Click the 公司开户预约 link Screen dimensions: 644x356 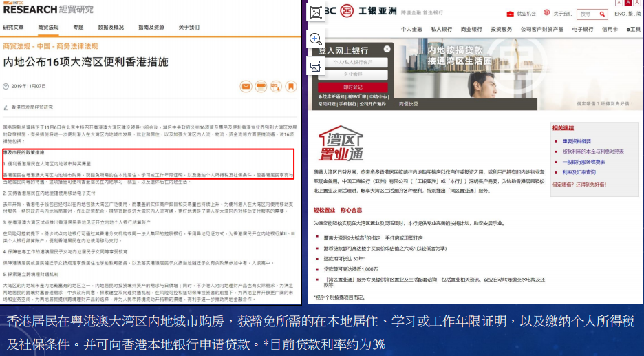click(372, 104)
